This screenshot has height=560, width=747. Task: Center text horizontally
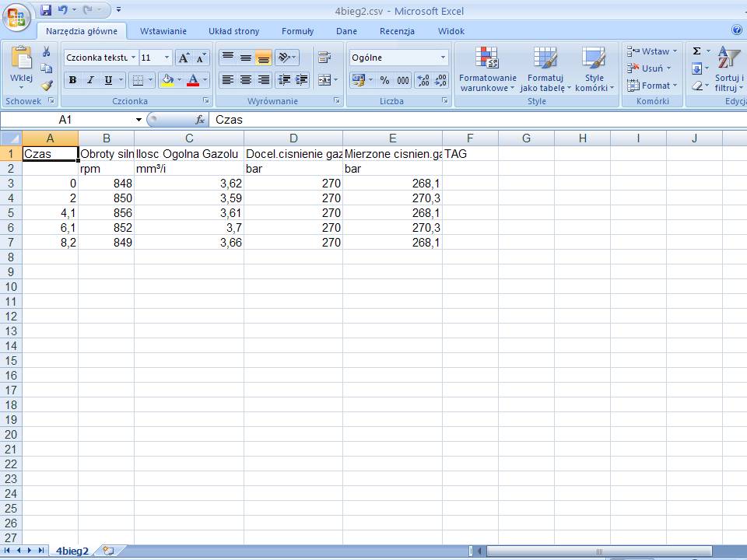point(246,80)
